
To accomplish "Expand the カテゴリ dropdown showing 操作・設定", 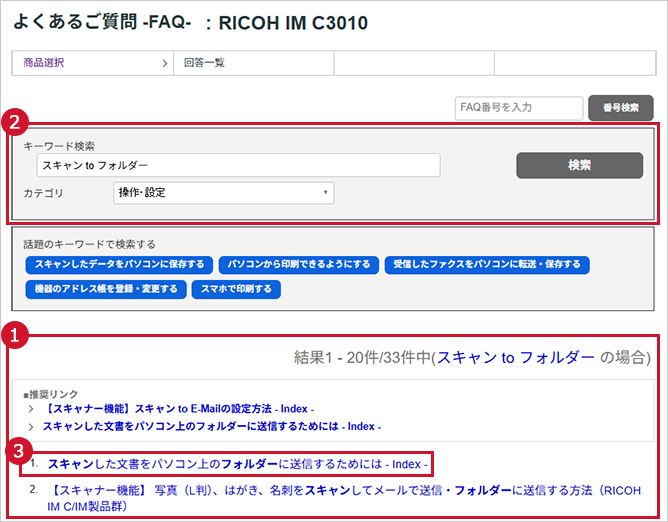I will pyautogui.click(x=223, y=193).
